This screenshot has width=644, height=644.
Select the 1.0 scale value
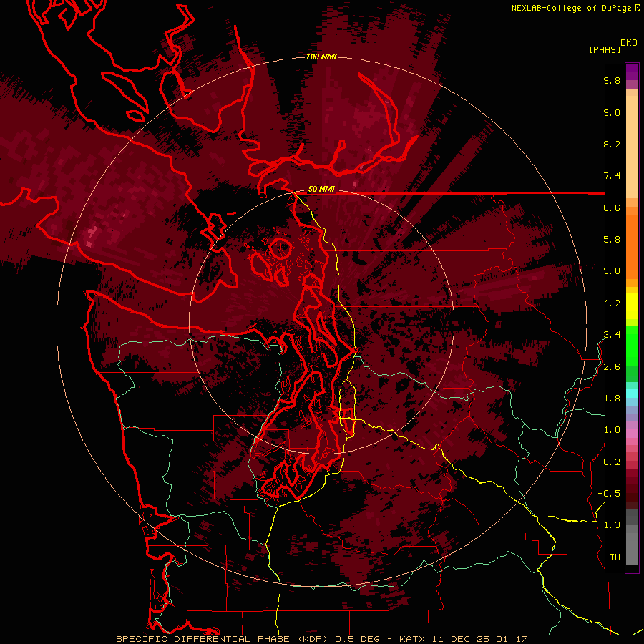tap(612, 430)
